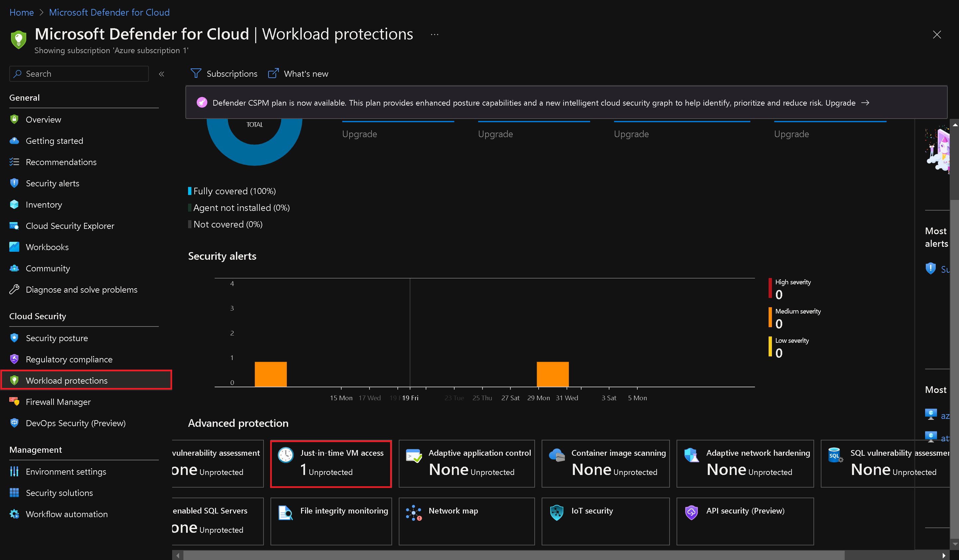Select the Security posture shield icon
Image resolution: width=959 pixels, height=560 pixels.
pyautogui.click(x=14, y=338)
